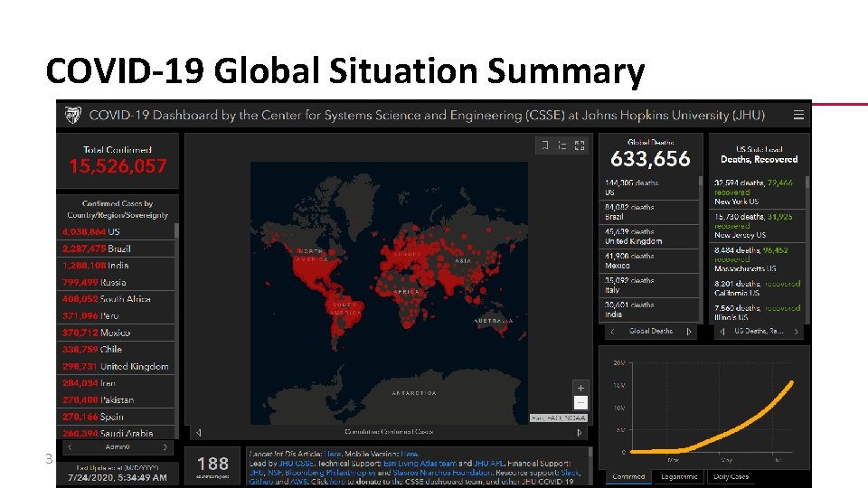Select Spain row with 270,166 cases

[x=116, y=417]
